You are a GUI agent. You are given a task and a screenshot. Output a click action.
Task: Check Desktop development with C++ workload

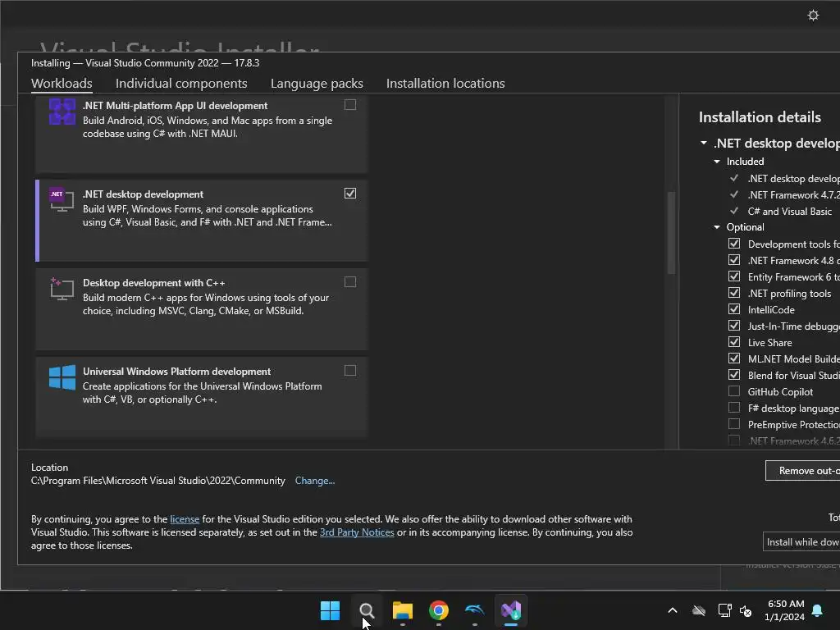[350, 282]
